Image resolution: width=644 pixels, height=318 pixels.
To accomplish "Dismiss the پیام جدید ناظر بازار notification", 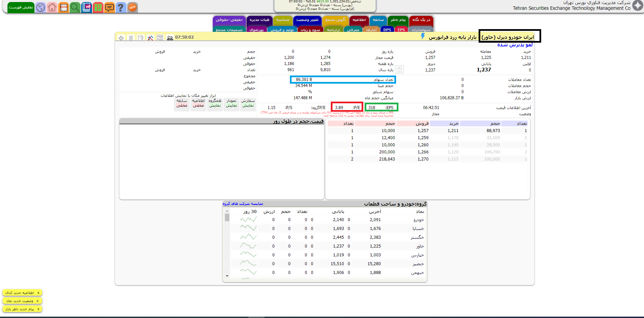I will tap(38, 309).
